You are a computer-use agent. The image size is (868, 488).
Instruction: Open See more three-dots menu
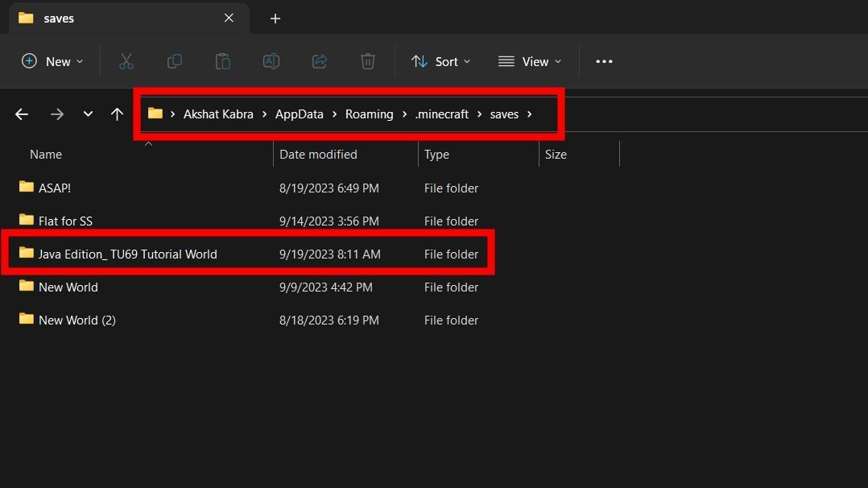click(x=604, y=61)
